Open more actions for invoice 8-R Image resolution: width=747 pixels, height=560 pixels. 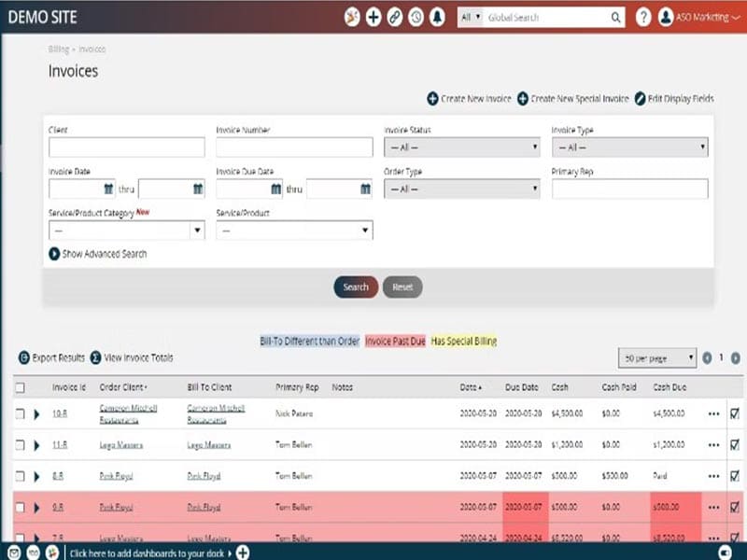point(713,476)
